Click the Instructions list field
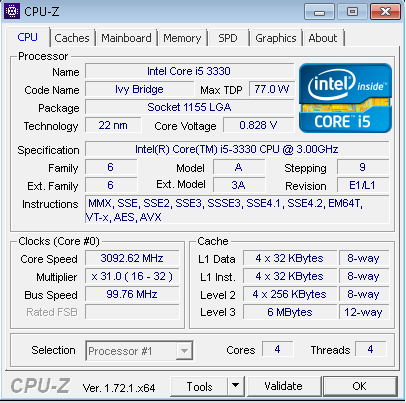This screenshot has height=403, width=406. pos(237,210)
